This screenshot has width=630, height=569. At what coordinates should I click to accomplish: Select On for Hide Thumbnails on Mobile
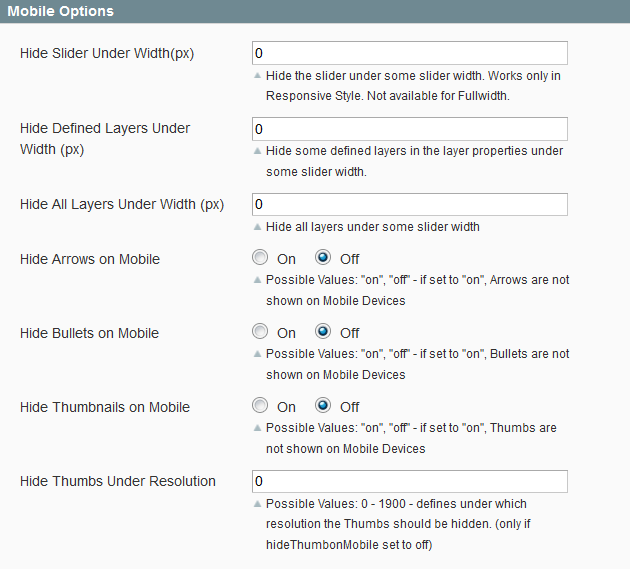pyautogui.click(x=260, y=405)
